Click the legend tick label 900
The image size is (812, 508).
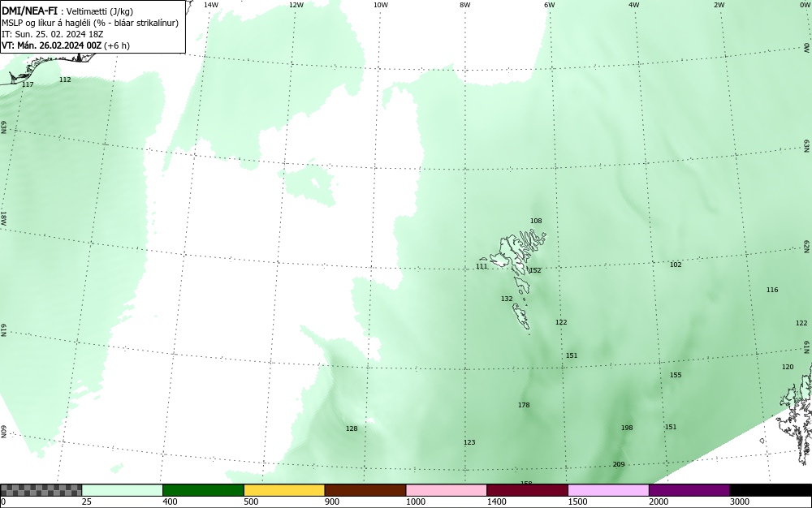pyautogui.click(x=332, y=502)
